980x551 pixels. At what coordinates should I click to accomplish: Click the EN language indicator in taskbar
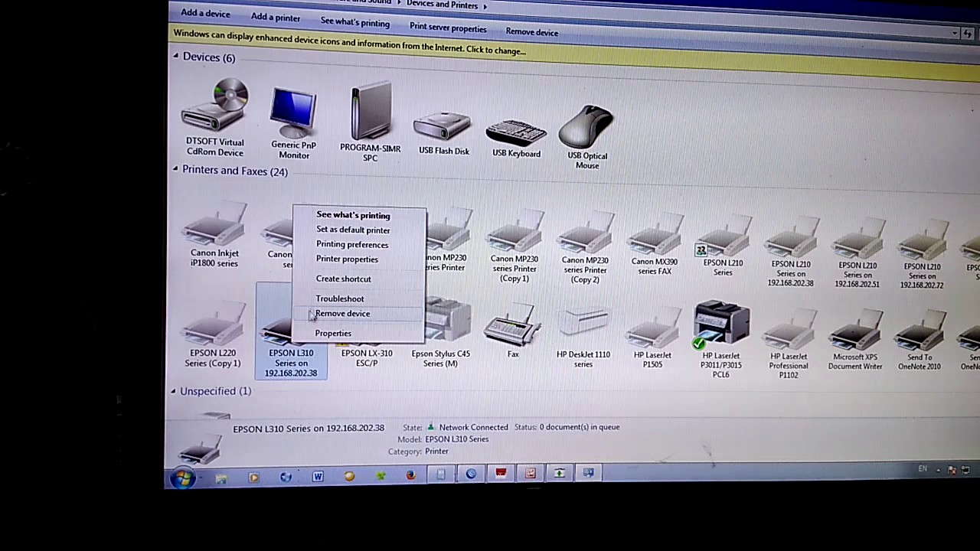pyautogui.click(x=923, y=468)
